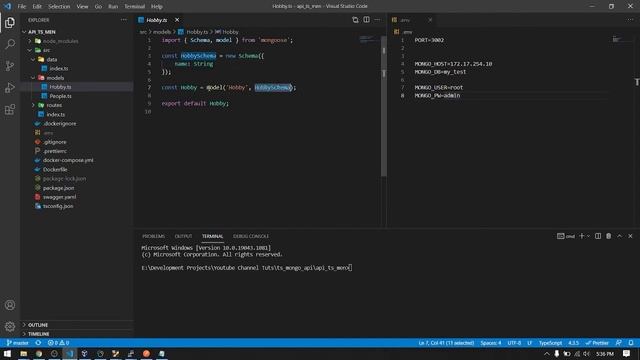Open the Explorer view in activity bar
This screenshot has height=360, width=640.
click(10, 22)
